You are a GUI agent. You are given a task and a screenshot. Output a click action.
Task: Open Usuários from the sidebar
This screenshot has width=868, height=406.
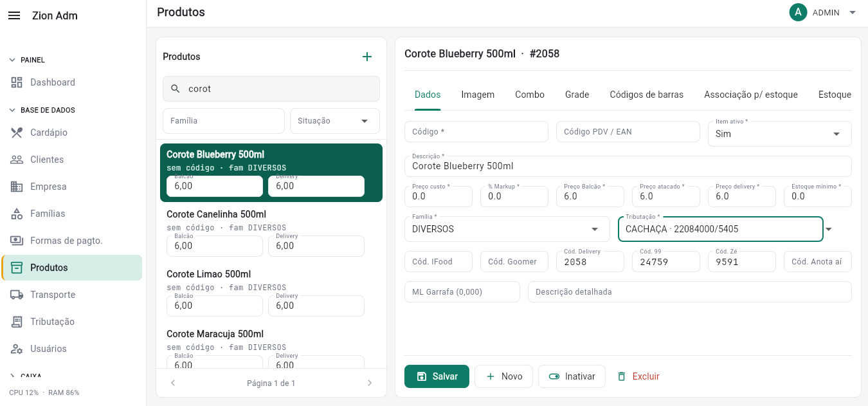tap(72, 349)
